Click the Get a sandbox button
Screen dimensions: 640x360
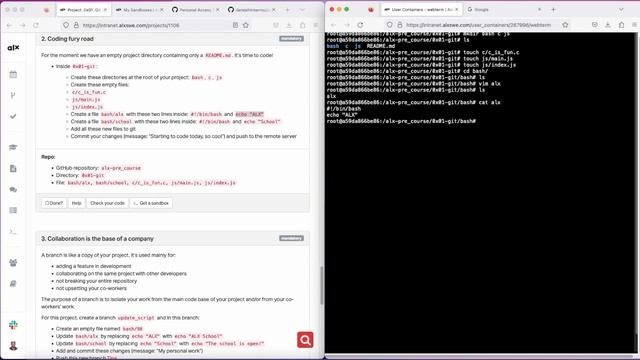(151, 203)
